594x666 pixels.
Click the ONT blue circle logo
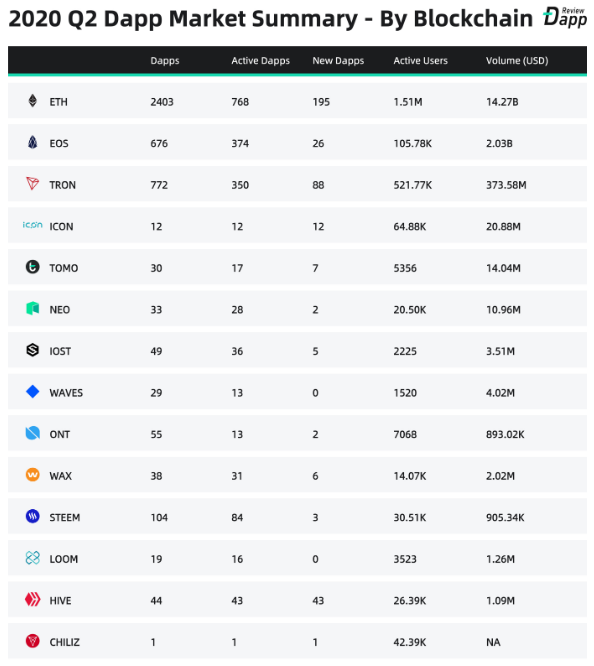tap(33, 433)
